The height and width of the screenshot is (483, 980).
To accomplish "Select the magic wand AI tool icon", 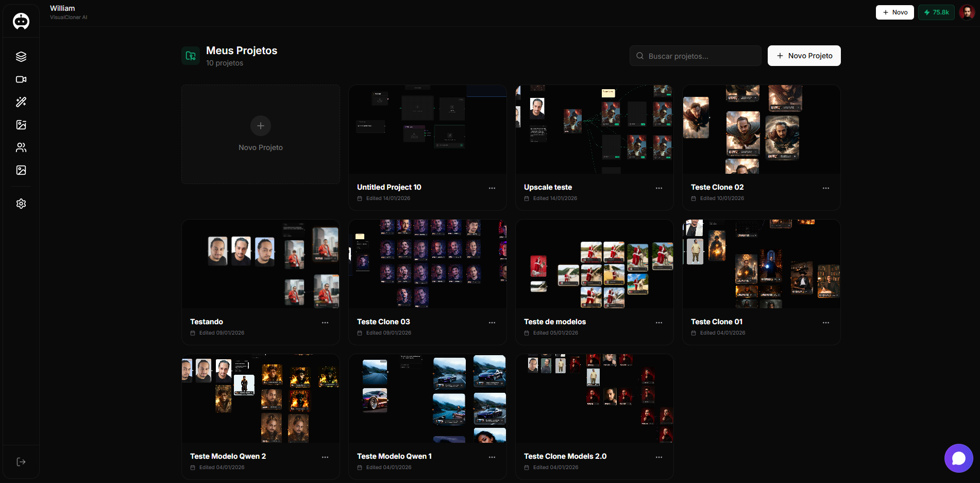I will (x=21, y=102).
